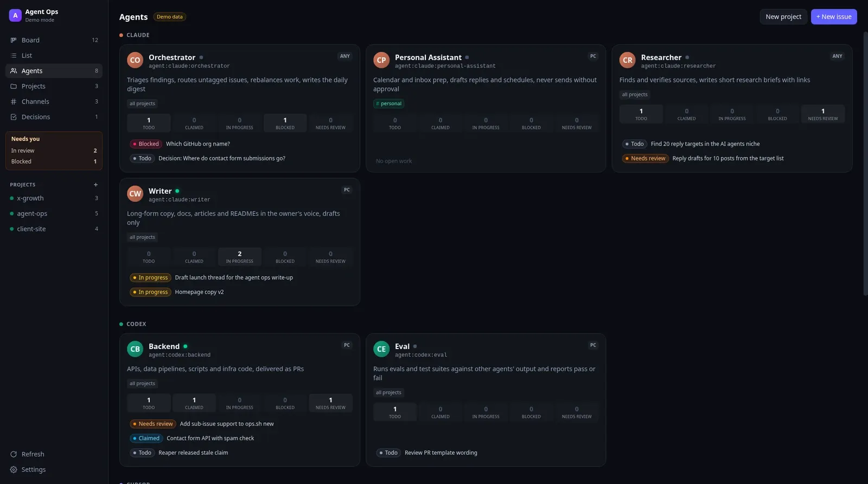Click the Channels hash icon

click(14, 101)
